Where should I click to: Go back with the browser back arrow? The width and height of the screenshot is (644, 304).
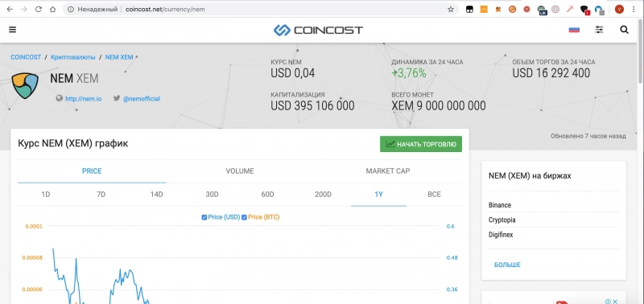(10, 9)
